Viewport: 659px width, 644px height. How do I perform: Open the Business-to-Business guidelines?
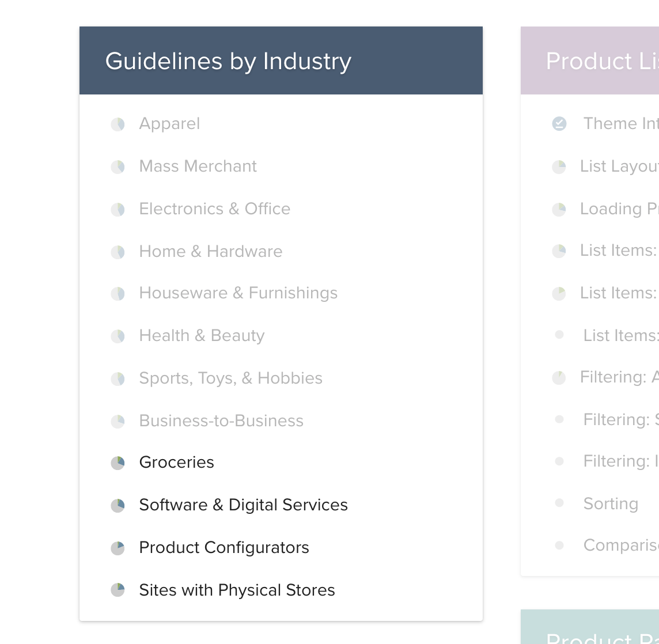221,421
